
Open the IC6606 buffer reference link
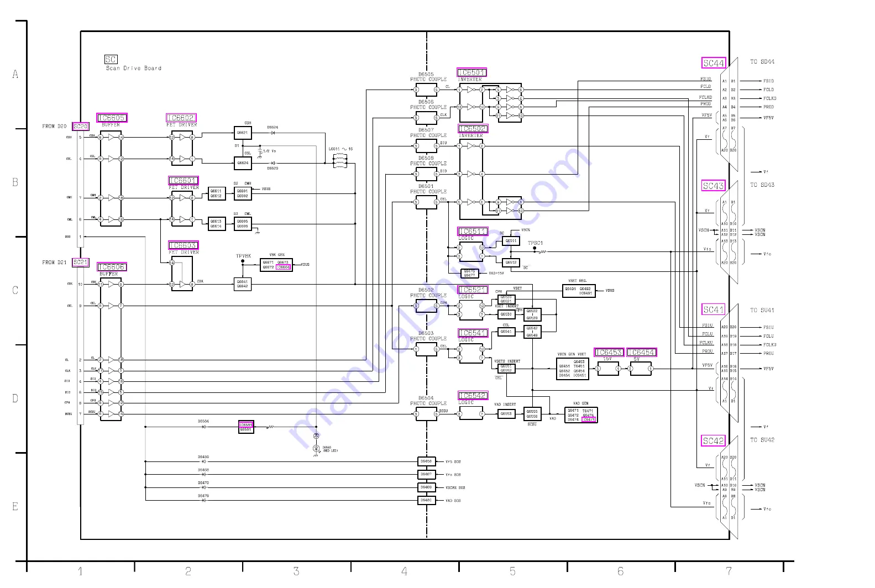(112, 267)
